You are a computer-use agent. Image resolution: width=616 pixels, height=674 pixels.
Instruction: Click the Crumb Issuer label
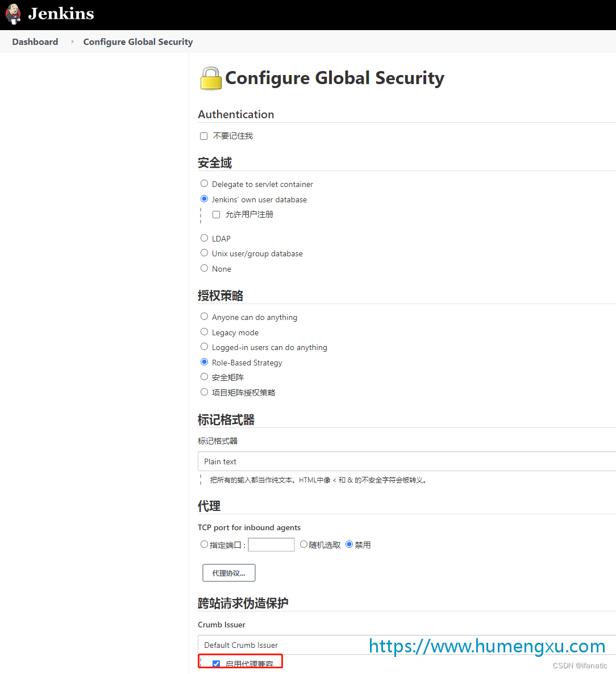(222, 625)
